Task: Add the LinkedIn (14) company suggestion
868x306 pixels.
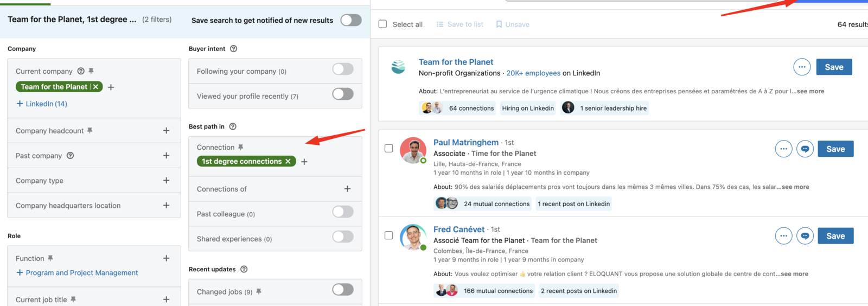Action: (x=42, y=104)
